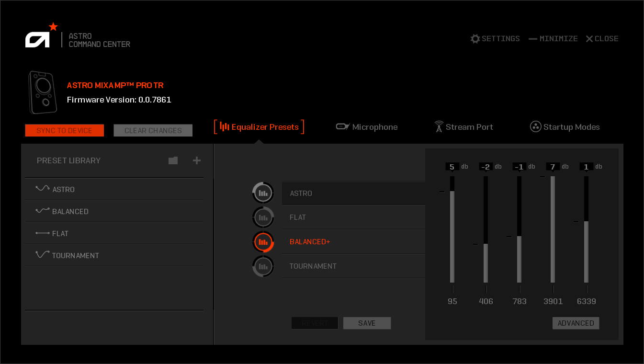Add a new preset with plus icon
This screenshot has width=644, height=364.
pyautogui.click(x=197, y=160)
